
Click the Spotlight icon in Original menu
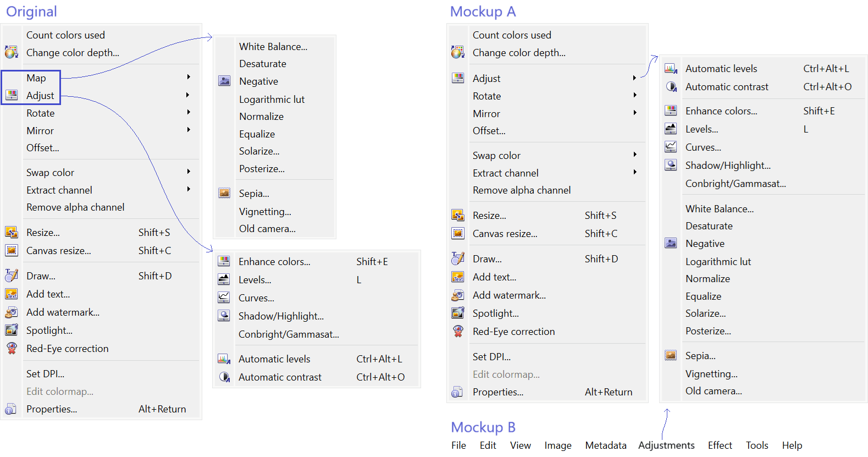click(11, 331)
